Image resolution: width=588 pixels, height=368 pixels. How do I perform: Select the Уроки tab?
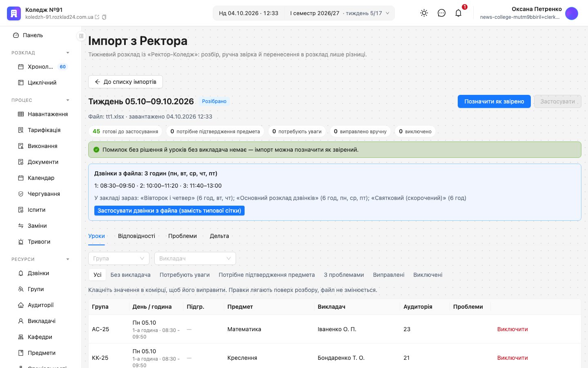pos(96,236)
